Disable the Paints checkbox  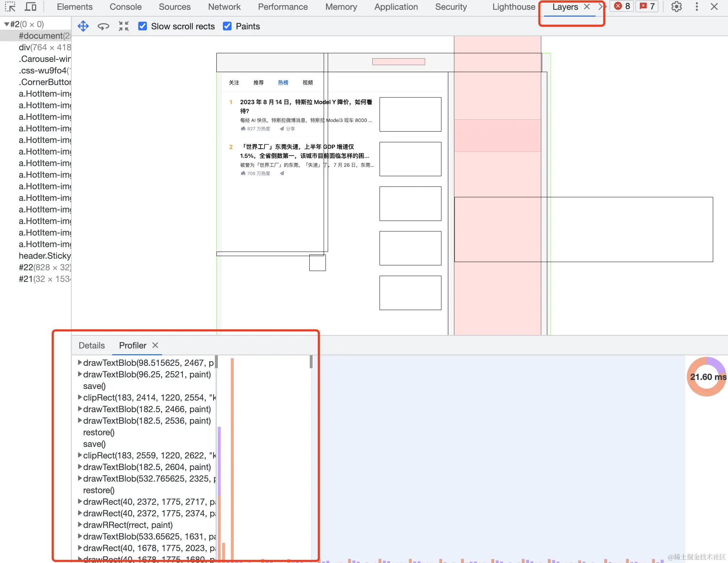tap(227, 26)
